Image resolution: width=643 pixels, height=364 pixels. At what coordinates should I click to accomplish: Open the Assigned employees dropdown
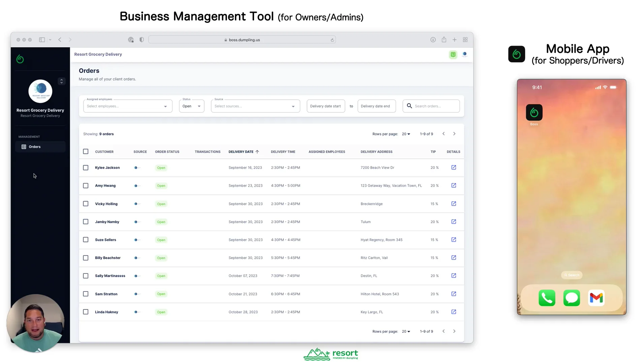[127, 106]
